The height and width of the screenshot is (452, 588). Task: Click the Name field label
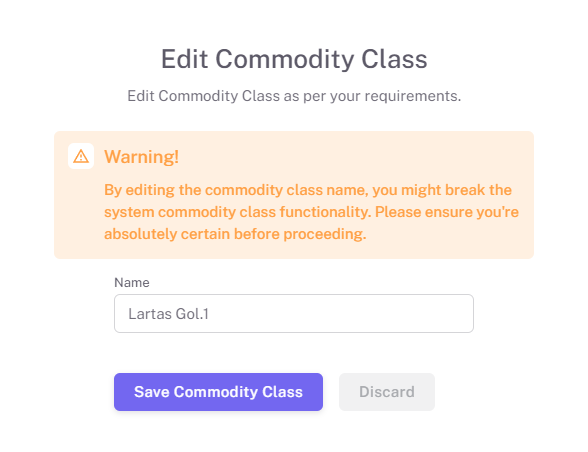(x=132, y=282)
